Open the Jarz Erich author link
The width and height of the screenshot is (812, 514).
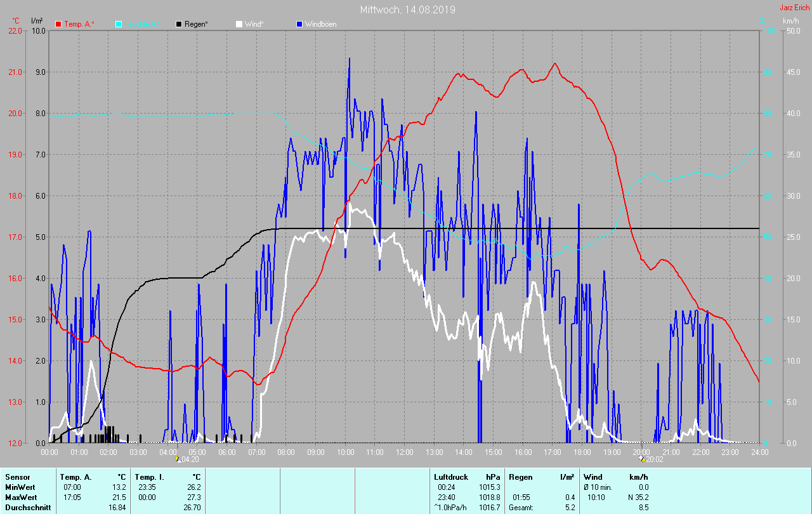point(794,8)
